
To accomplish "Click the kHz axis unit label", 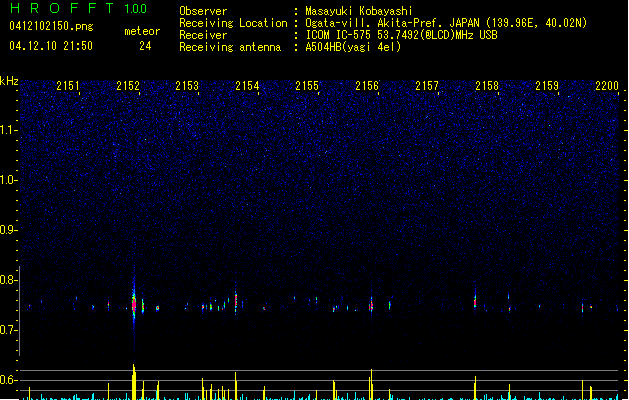I will (x=9, y=81).
